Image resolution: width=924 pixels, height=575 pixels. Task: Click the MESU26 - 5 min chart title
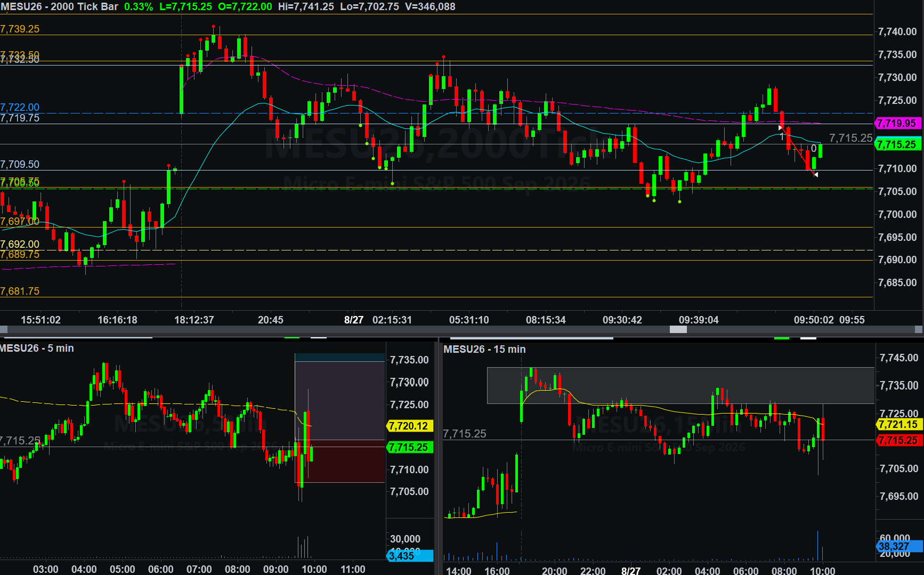point(37,349)
